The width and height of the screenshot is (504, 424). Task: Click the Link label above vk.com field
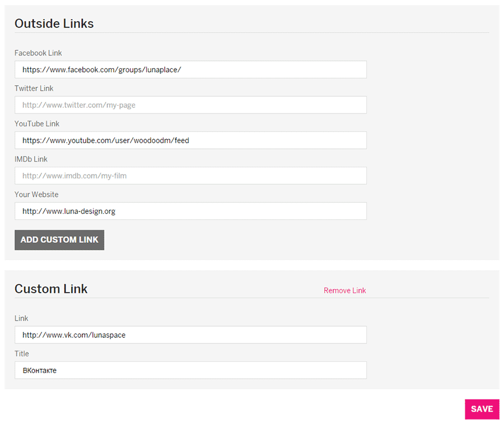pos(21,318)
